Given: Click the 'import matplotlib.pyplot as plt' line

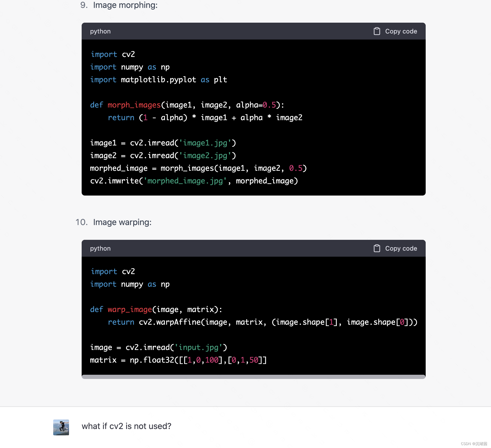Looking at the screenshot, I should coord(159,80).
